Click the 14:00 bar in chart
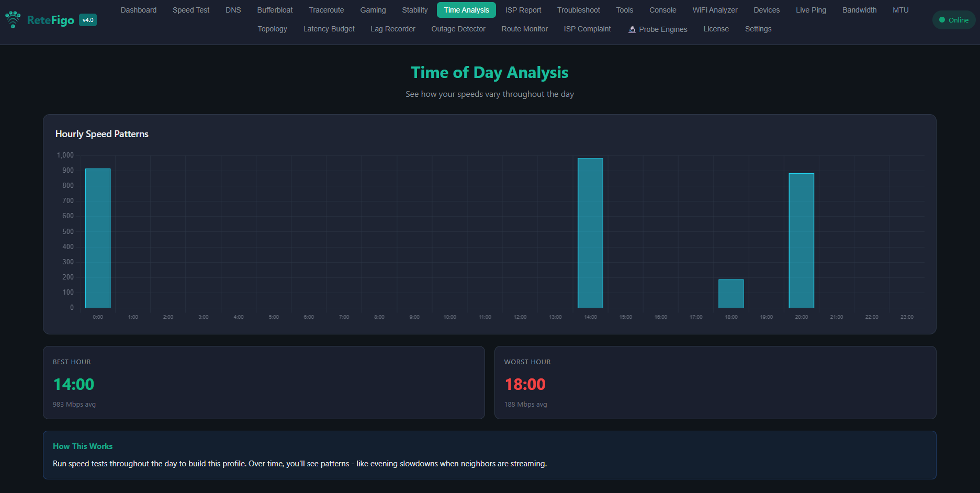Image resolution: width=980 pixels, height=493 pixels. (x=590, y=233)
